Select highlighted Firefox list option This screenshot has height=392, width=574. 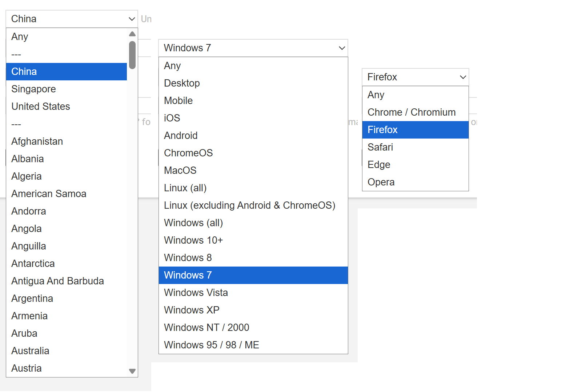tap(416, 130)
